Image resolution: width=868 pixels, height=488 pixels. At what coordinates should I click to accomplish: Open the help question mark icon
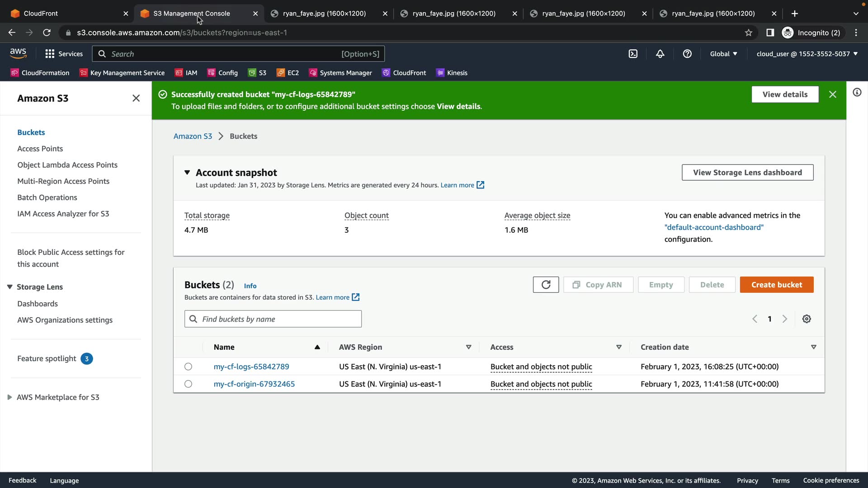687,54
